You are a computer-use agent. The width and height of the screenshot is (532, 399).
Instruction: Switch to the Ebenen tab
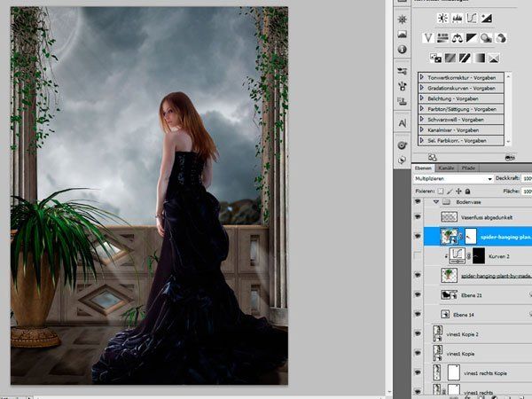423,168
